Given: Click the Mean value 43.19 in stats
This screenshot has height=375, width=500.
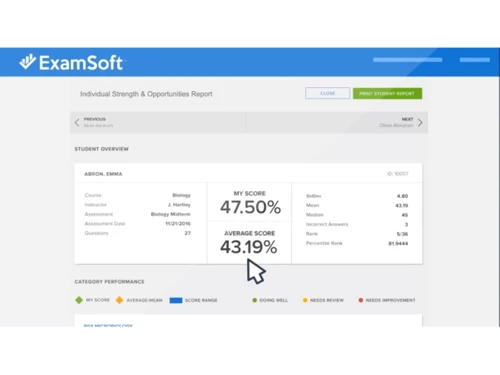Looking at the screenshot, I should click(x=402, y=205).
